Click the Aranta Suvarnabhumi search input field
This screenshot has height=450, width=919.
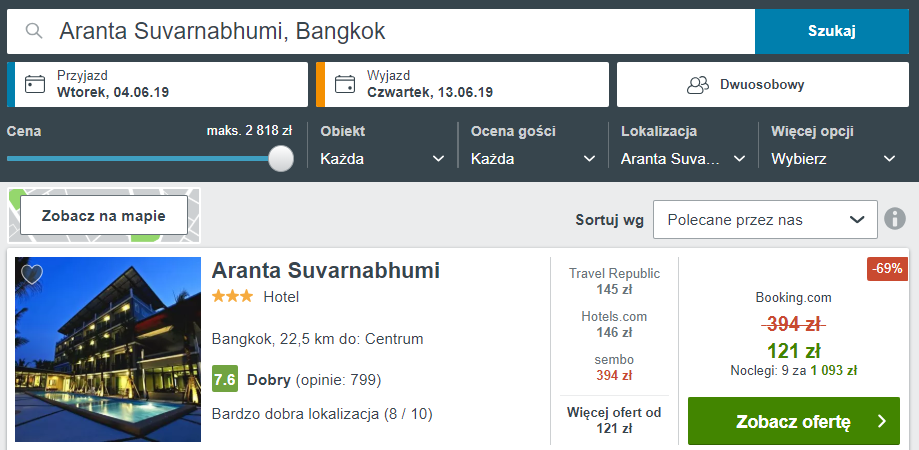click(x=381, y=32)
